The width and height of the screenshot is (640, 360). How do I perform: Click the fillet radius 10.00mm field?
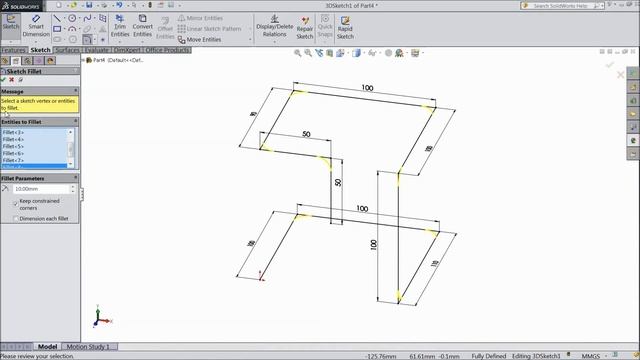41,189
